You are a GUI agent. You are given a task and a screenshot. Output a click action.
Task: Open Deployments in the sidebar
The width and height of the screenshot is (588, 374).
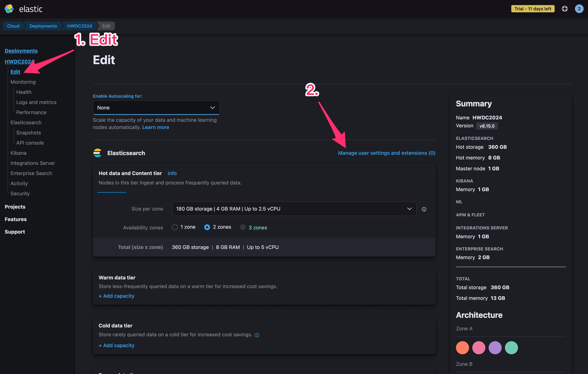coord(21,51)
